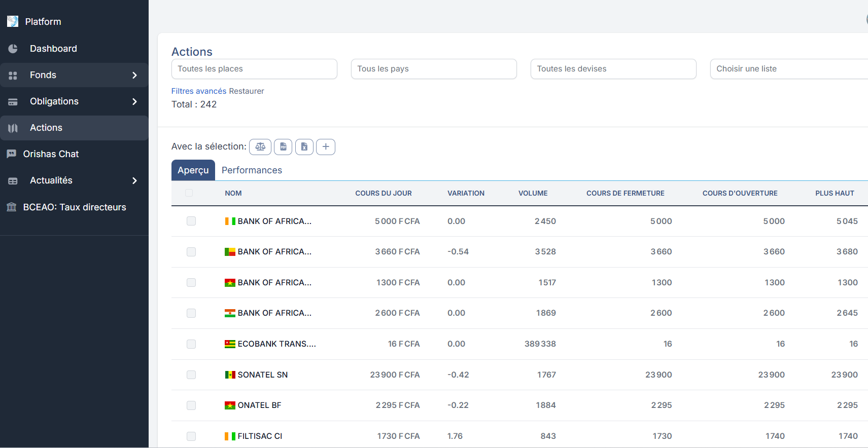Click the plus icon to add the selection to a list
Screen dimensions: 868x448
[326, 147]
